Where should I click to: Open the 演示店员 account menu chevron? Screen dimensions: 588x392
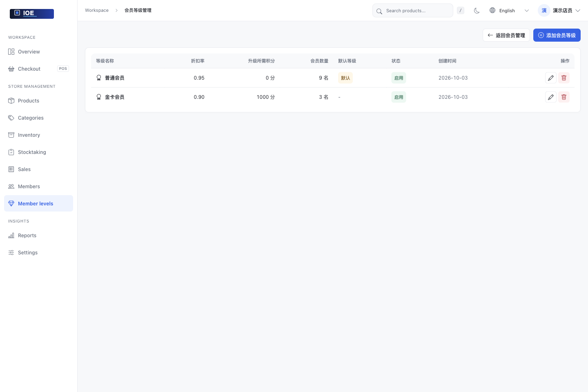[x=578, y=11]
